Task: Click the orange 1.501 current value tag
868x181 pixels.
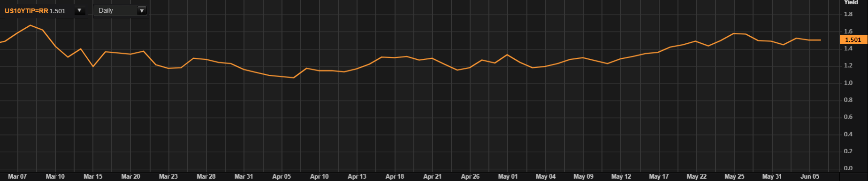Action: (853, 40)
